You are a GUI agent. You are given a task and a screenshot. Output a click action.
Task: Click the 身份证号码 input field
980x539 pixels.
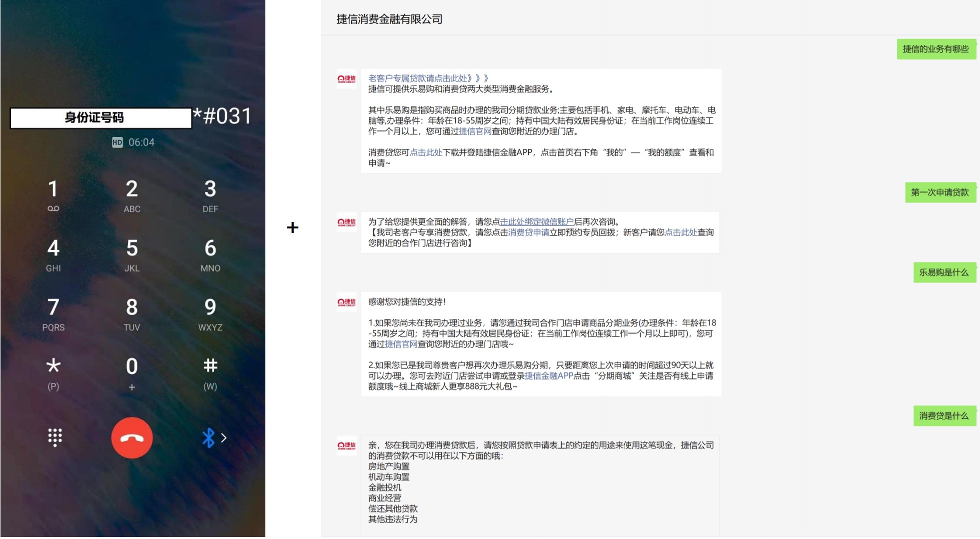tap(100, 117)
